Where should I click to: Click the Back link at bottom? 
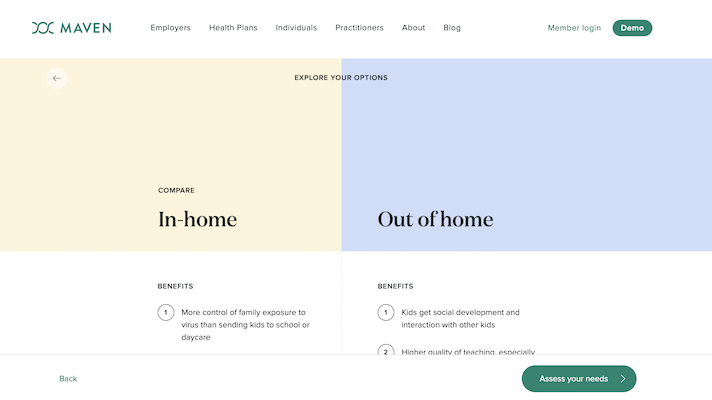68,379
